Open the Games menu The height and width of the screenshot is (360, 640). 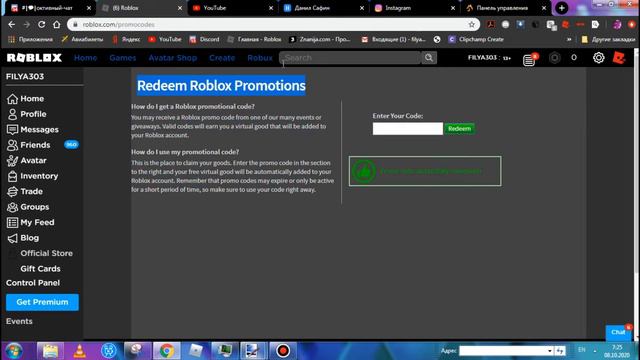122,58
